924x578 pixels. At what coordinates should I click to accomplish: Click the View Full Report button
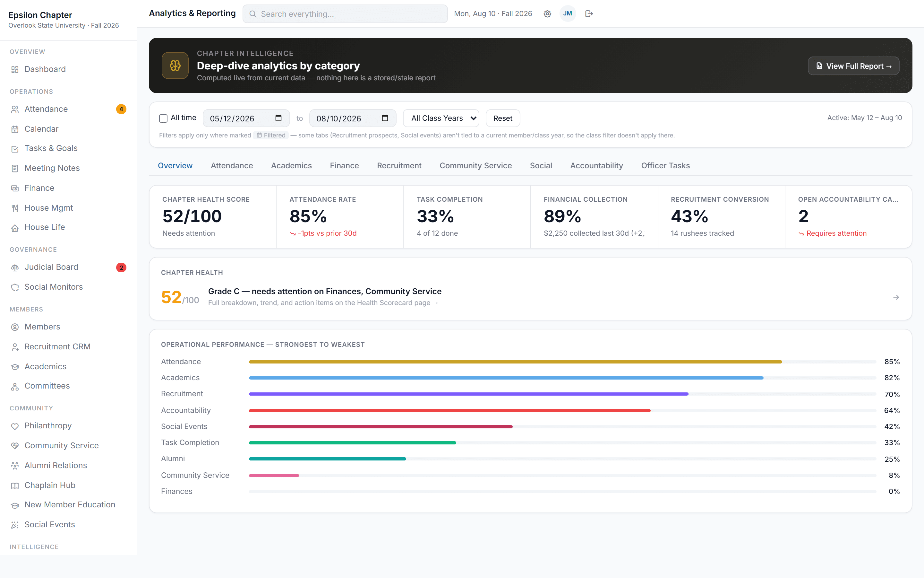853,66
